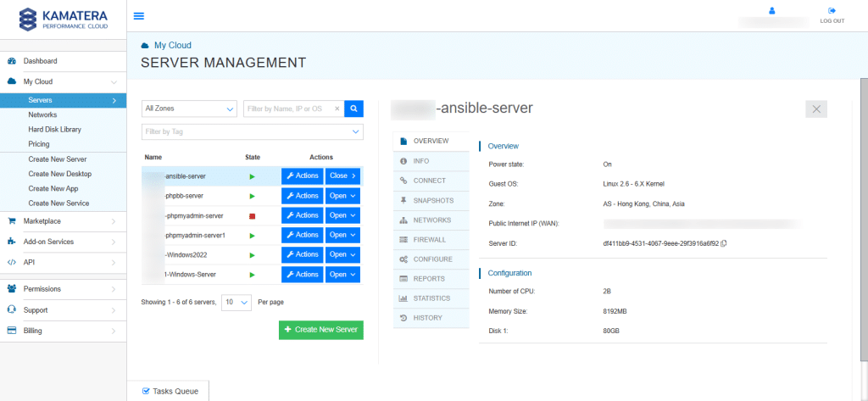Open Actions menu for phpbb-server
868x401 pixels.
[303, 196]
